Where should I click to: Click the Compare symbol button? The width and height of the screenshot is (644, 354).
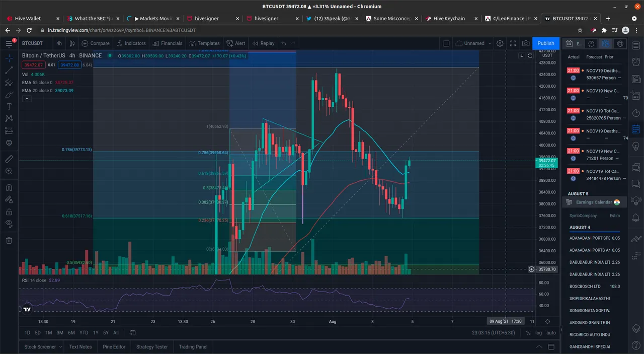(x=96, y=43)
